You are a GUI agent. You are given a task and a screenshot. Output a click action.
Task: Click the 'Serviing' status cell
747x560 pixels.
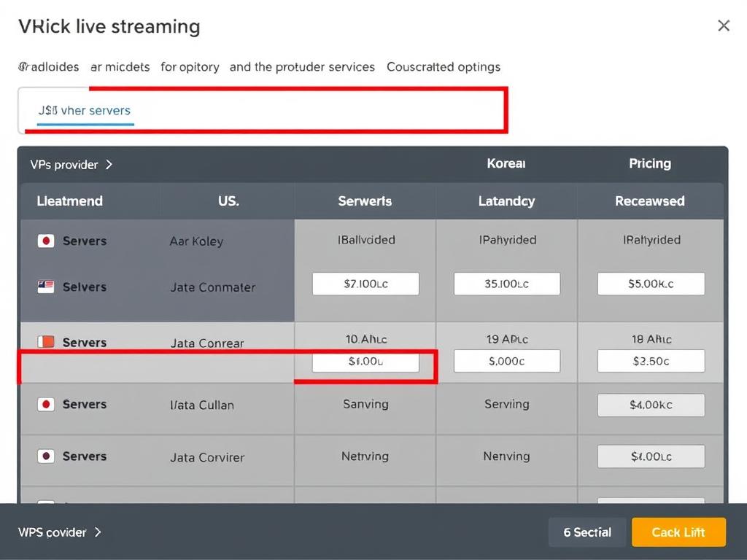(507, 404)
